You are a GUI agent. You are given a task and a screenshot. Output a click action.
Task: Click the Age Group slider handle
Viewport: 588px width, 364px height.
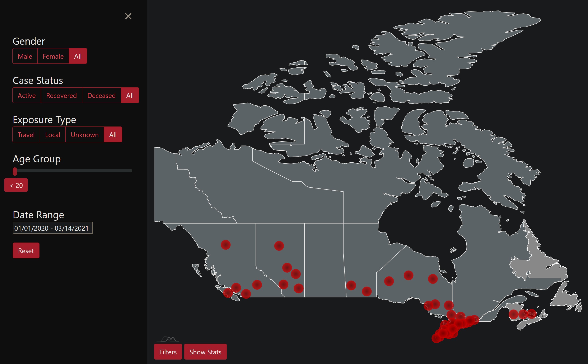[15, 171]
